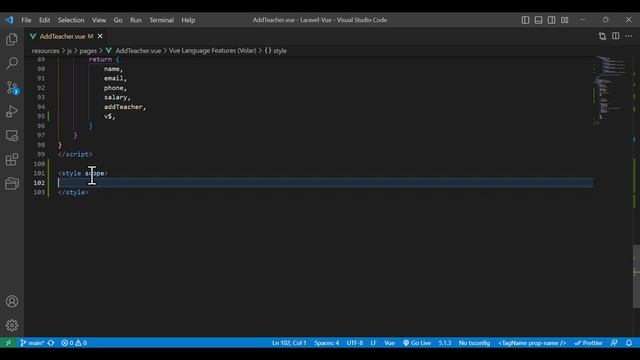Toggle the primary side bar layout icon
Screen dimensions: 640x360
pyautogui.click(x=525, y=20)
